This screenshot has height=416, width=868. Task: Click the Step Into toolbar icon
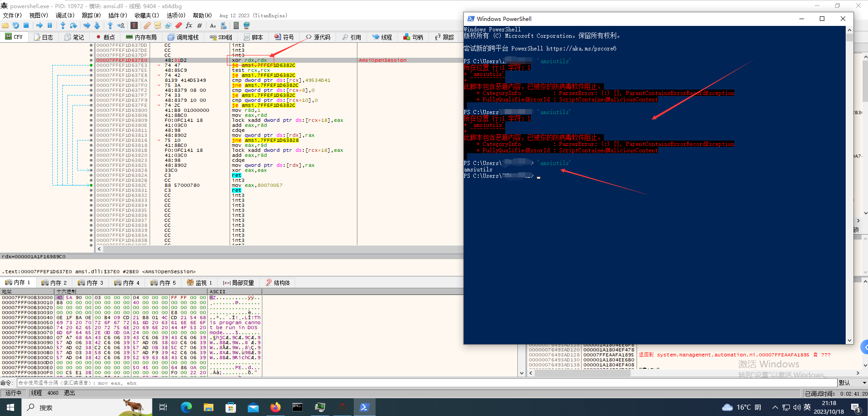pos(63,25)
